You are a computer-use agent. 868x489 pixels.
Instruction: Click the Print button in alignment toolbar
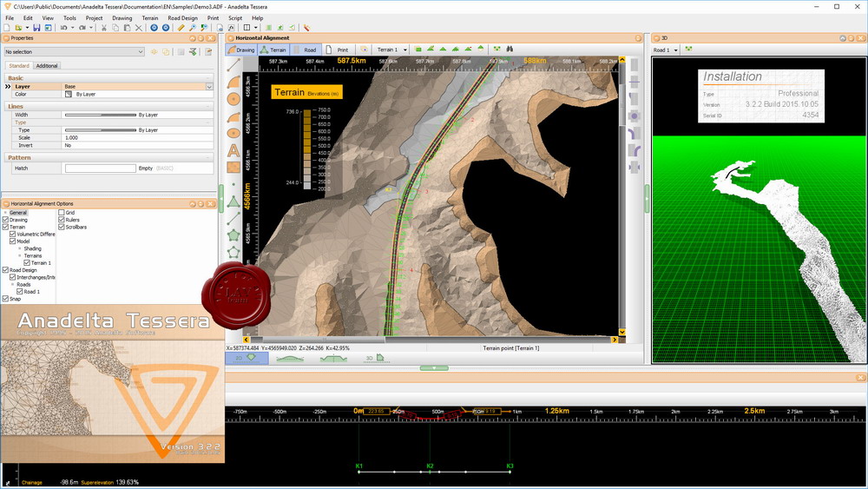click(337, 50)
